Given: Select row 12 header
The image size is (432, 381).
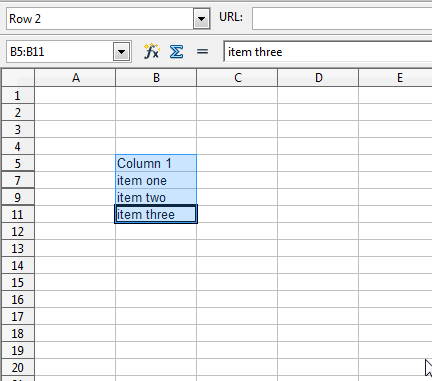Looking at the screenshot, I should point(18,231).
